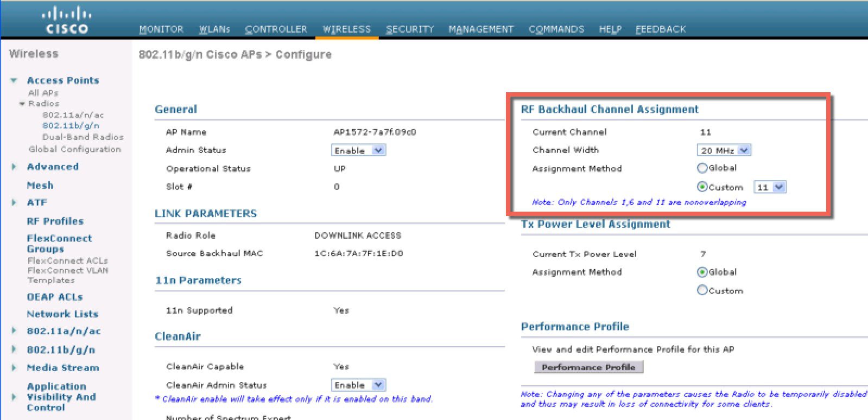
Task: Click the DOWNLINK ACCESS radio role value
Action: click(358, 236)
